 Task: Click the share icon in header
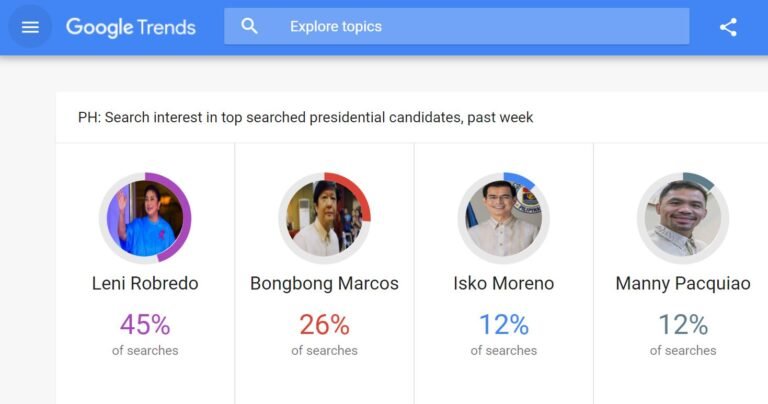(x=728, y=27)
